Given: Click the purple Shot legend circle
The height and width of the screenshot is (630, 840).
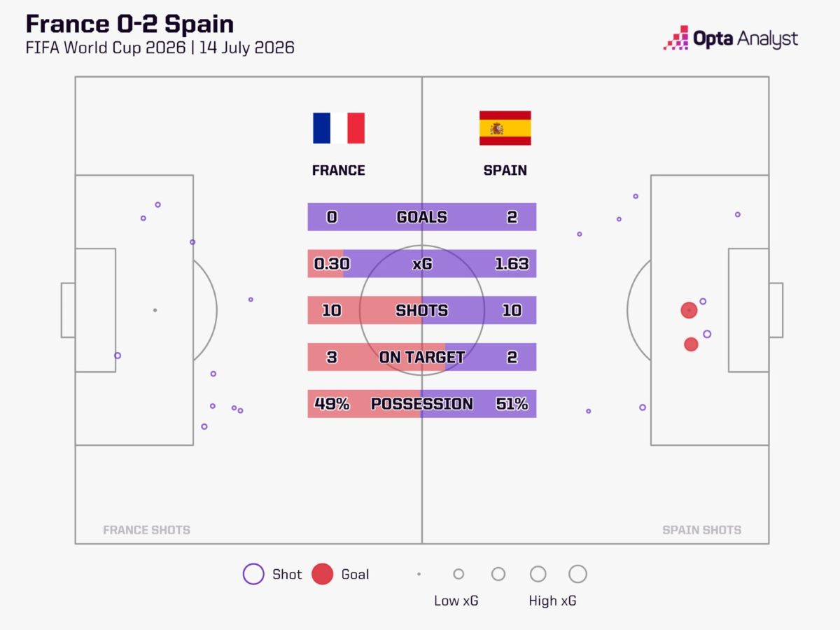Looking at the screenshot, I should pos(253,574).
